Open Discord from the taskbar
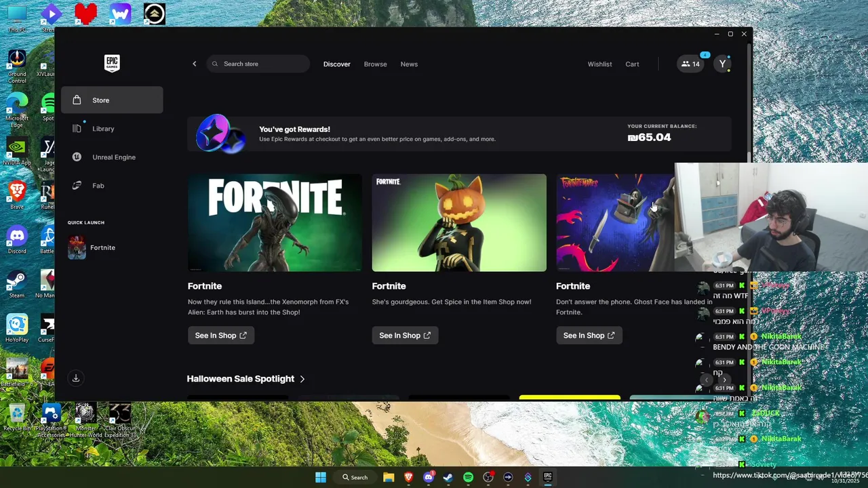Image resolution: width=868 pixels, height=488 pixels. pos(429,477)
